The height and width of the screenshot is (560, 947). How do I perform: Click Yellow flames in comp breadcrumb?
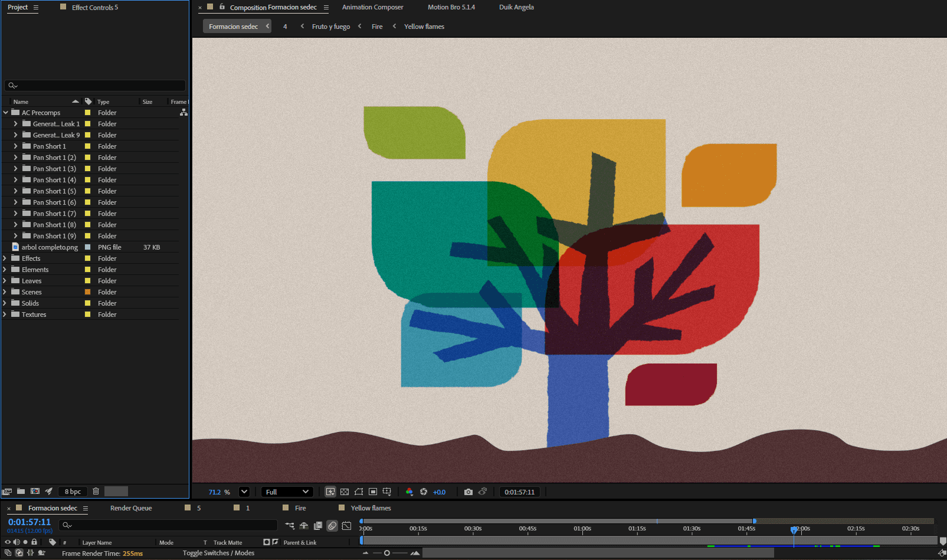click(424, 27)
